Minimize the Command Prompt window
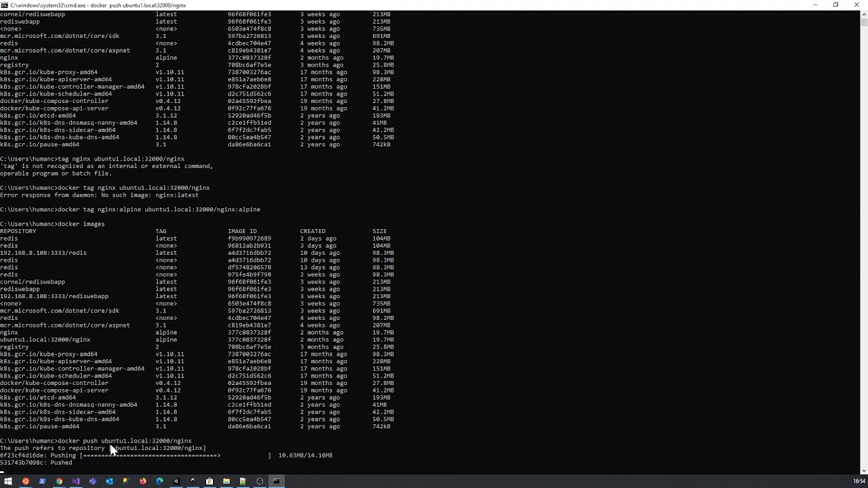This screenshot has width=868, height=488. point(815,5)
